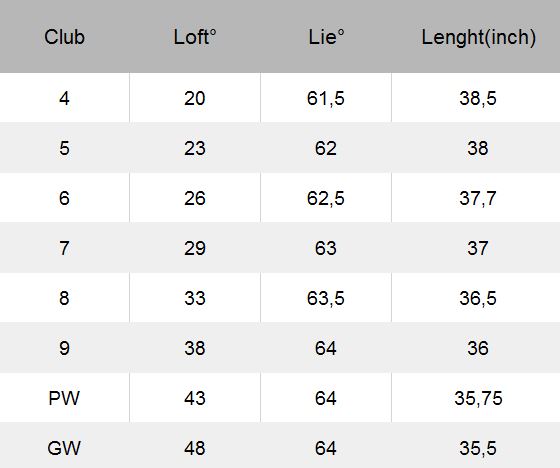560x468 pixels.
Task: Select the club 7 cell
Action: click(64, 248)
